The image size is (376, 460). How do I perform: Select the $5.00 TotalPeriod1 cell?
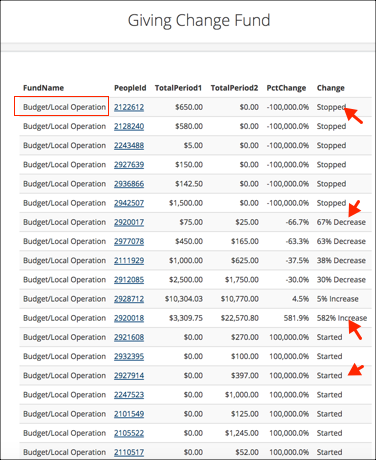coord(193,146)
